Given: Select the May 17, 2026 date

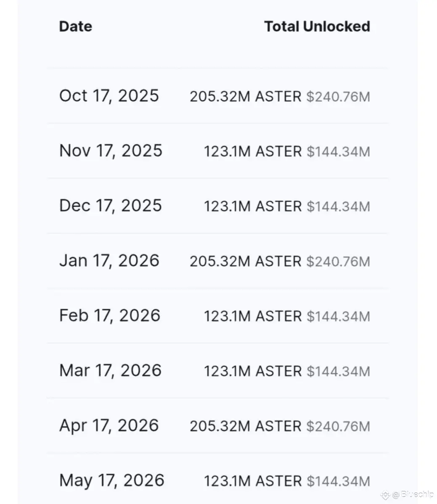Looking at the screenshot, I should tap(112, 481).
